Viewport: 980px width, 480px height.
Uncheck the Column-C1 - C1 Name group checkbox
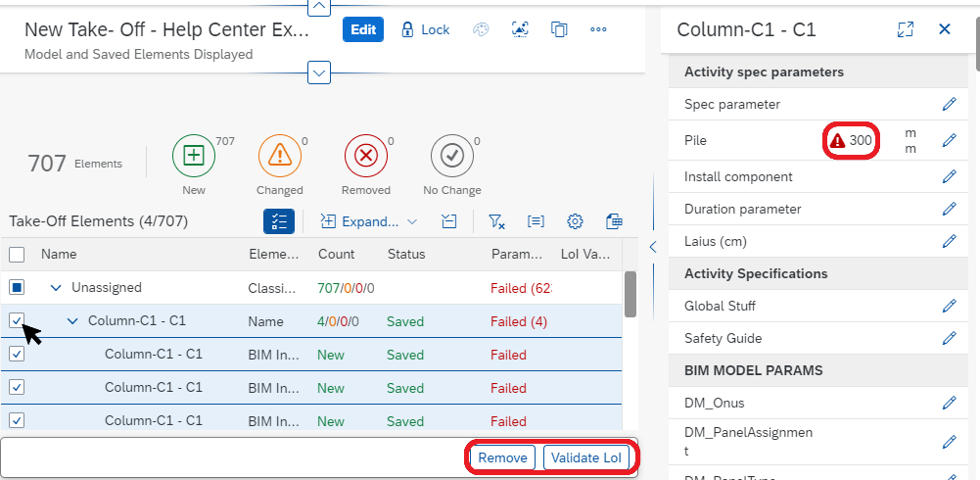pyautogui.click(x=17, y=320)
